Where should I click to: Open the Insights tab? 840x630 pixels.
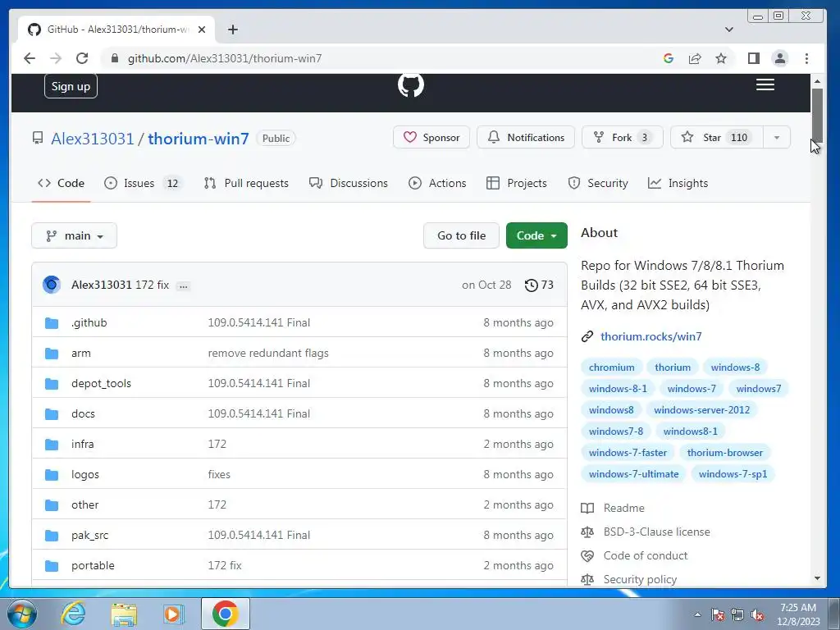pos(678,183)
